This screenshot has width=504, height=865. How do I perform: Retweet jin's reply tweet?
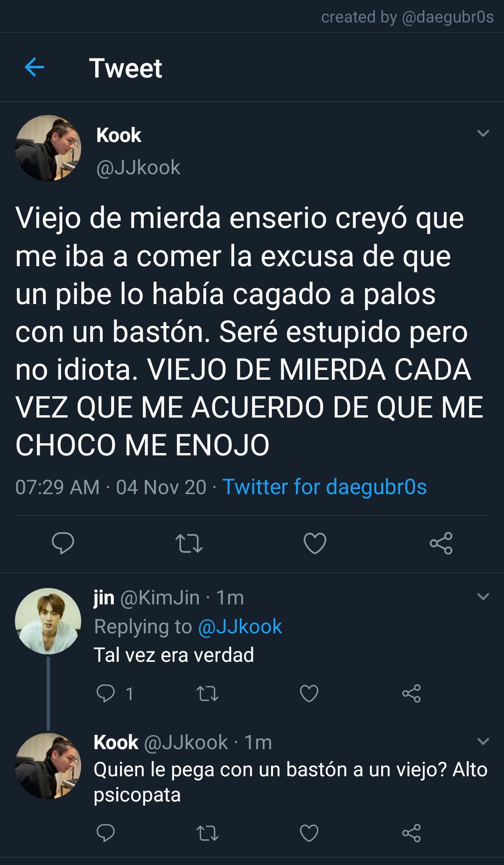208,694
